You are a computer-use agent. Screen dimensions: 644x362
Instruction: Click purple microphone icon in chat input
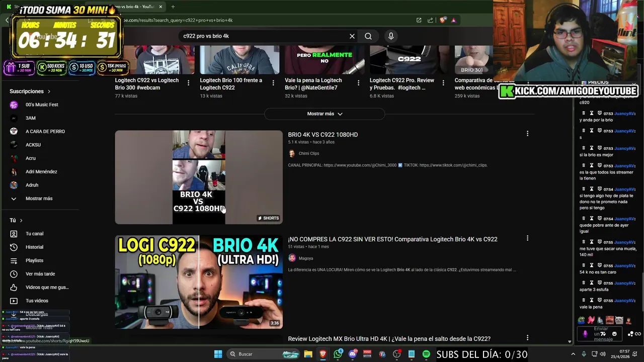(585, 334)
